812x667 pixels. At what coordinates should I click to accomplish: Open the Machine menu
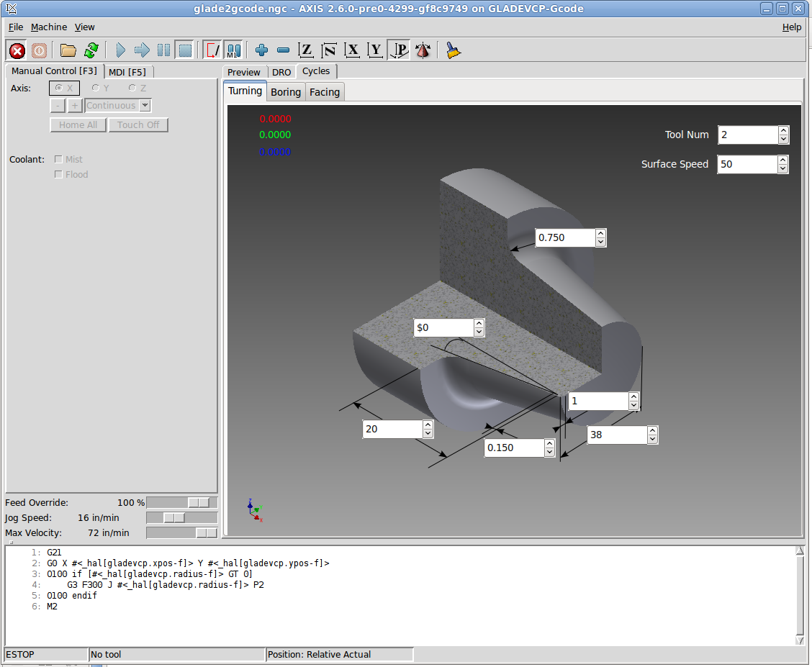[x=49, y=27]
